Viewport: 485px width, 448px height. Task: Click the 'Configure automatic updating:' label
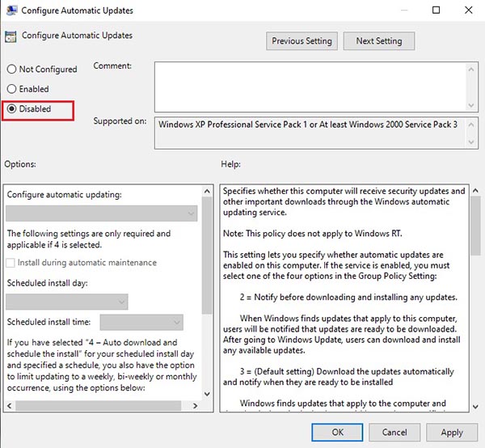click(65, 195)
